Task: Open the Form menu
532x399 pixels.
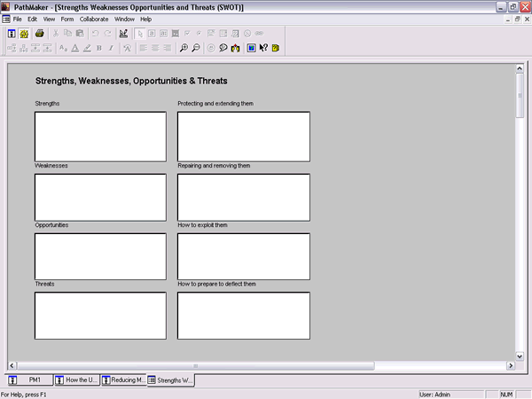Action: coord(67,19)
